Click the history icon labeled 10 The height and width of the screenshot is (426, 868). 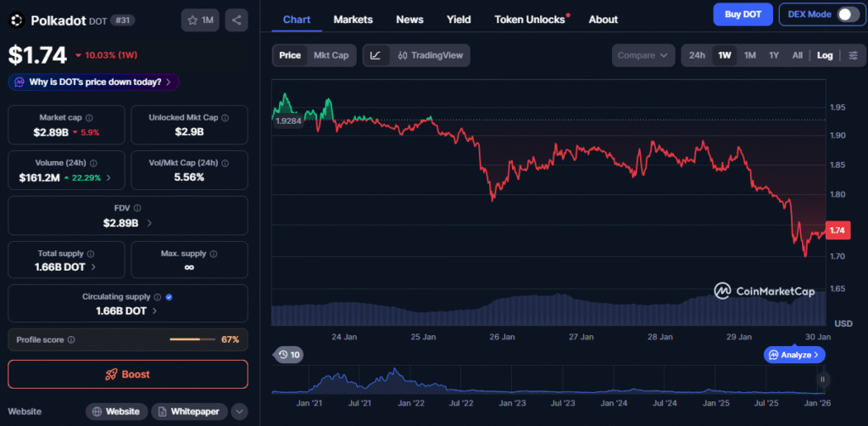[x=289, y=355]
